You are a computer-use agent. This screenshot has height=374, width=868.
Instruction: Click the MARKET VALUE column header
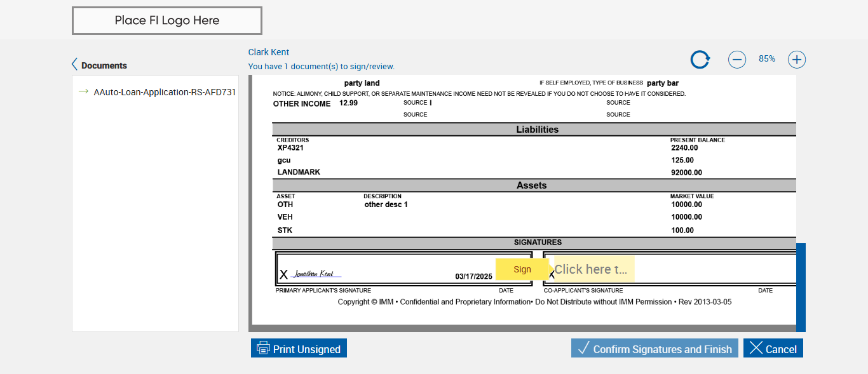[692, 196]
